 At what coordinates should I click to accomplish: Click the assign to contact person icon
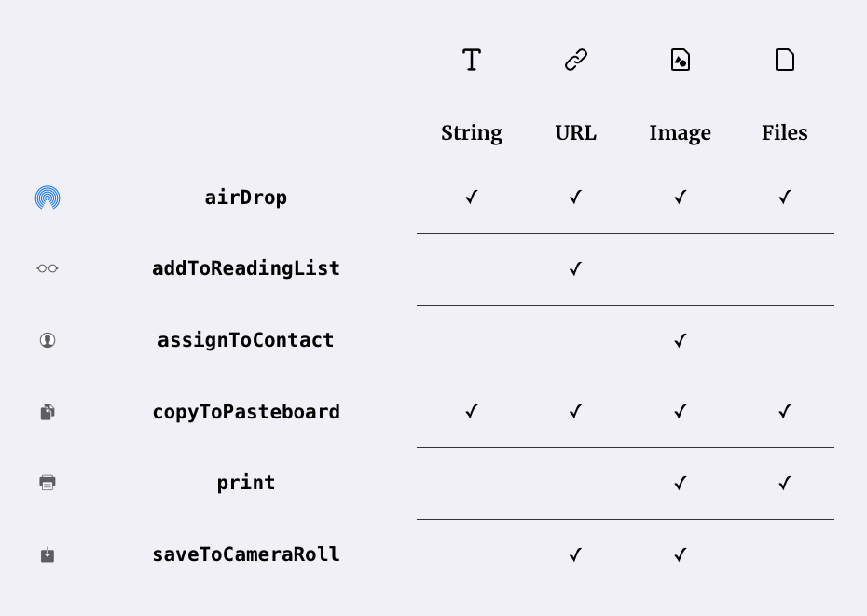[48, 340]
